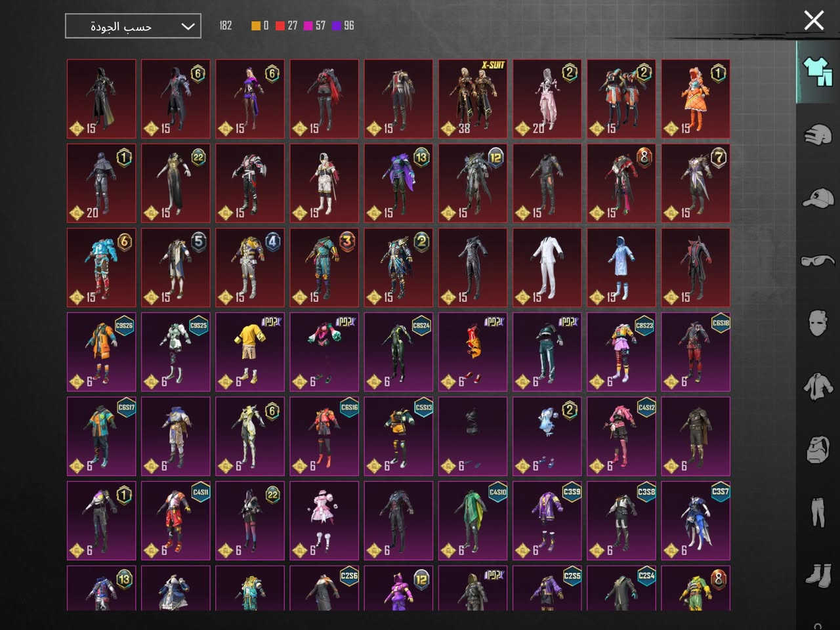Choose the C8S26 orange jacket outfit
Image resolution: width=840 pixels, height=630 pixels.
101,352
